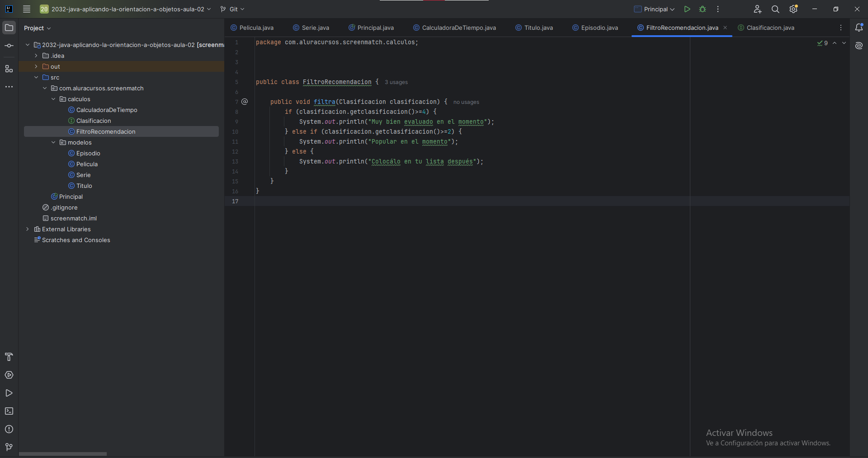The height and width of the screenshot is (458, 868).
Task: Click gutter icon at line 7
Action: 245,102
